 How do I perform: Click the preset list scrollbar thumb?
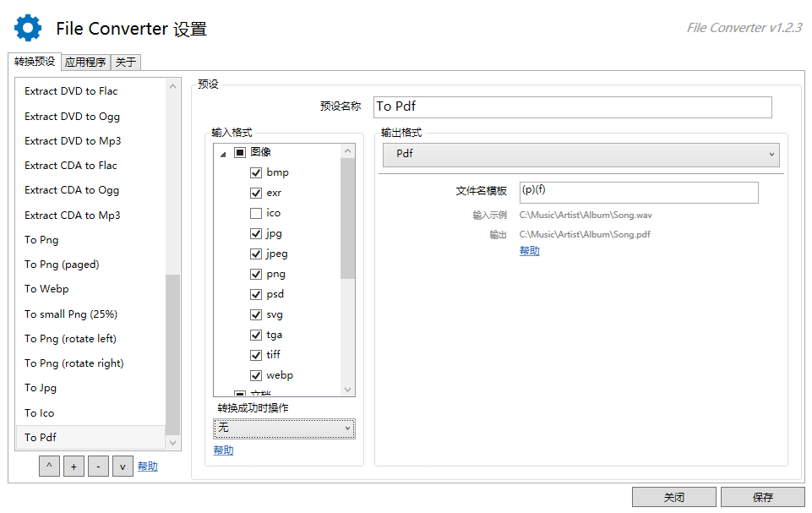(173, 354)
